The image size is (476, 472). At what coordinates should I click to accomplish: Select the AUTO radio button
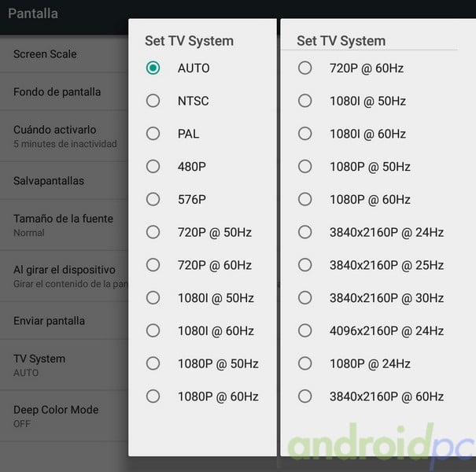tap(153, 68)
